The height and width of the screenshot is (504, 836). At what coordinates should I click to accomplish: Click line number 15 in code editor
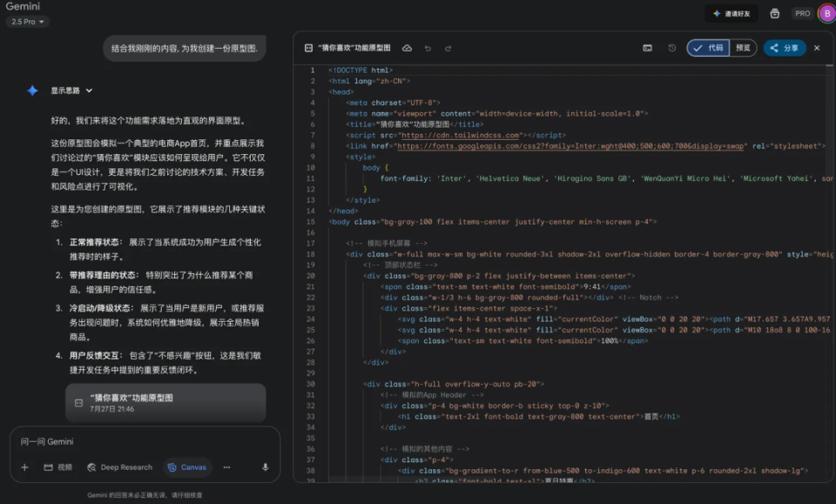[311, 222]
